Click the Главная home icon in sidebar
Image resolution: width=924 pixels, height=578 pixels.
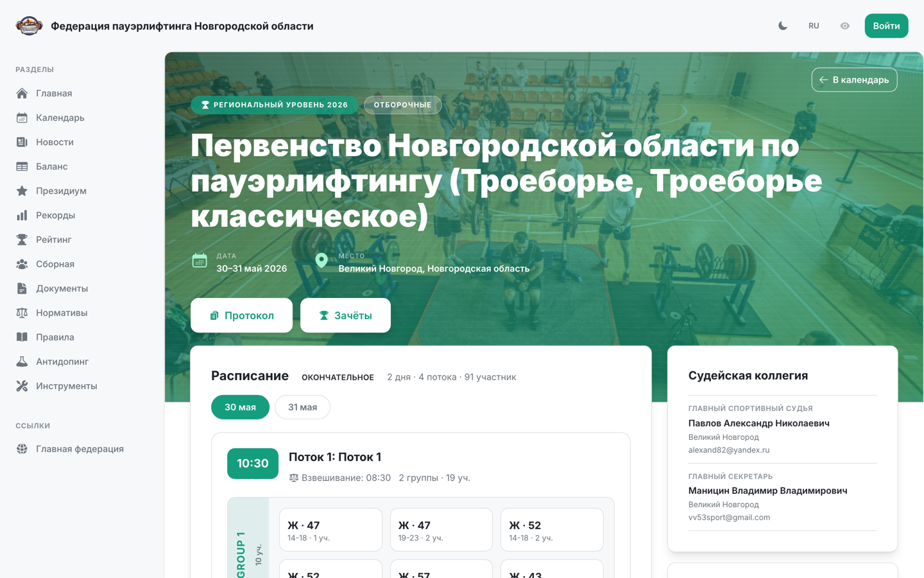pyautogui.click(x=22, y=93)
